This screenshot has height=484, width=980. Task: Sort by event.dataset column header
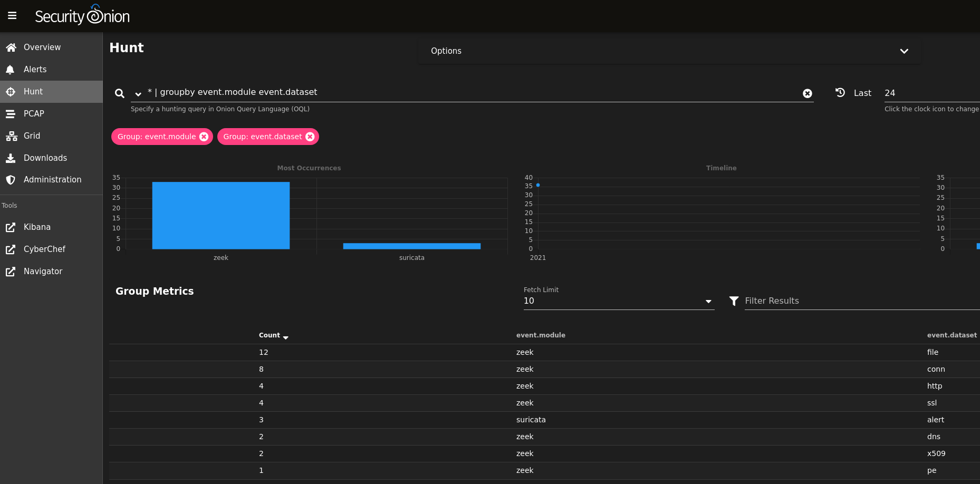[952, 335]
